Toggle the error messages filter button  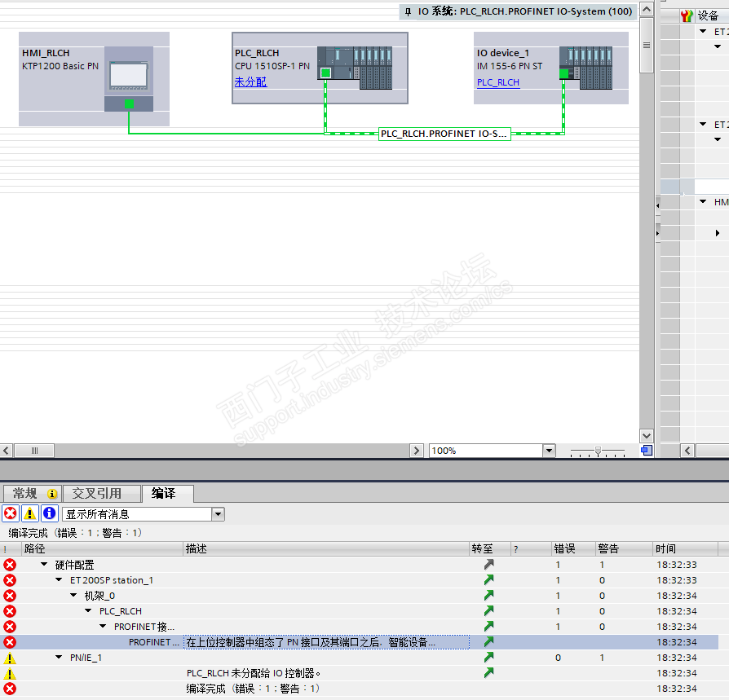tap(10, 513)
